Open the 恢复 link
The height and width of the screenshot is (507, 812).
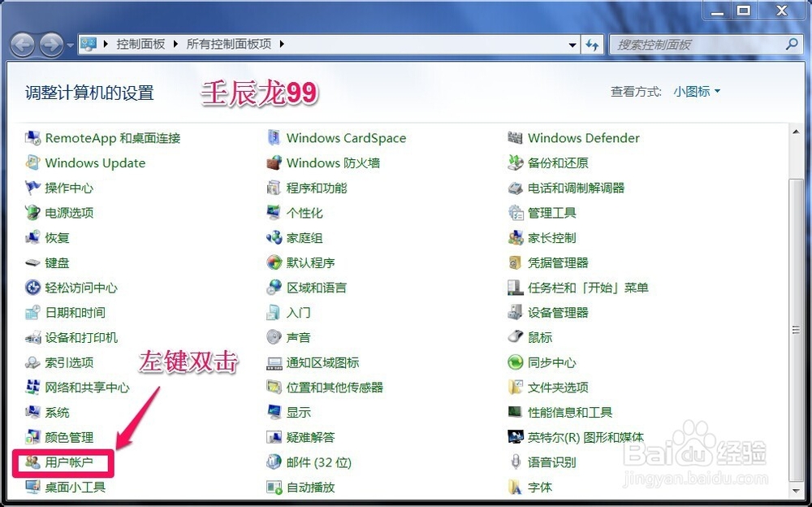[57, 238]
